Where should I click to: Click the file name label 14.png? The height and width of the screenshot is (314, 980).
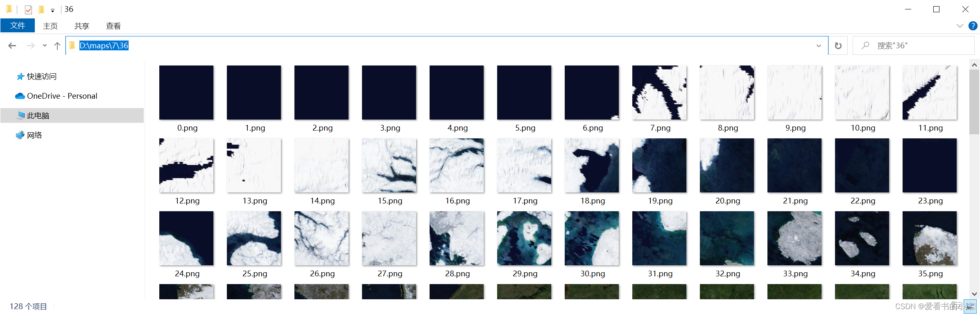[322, 201]
